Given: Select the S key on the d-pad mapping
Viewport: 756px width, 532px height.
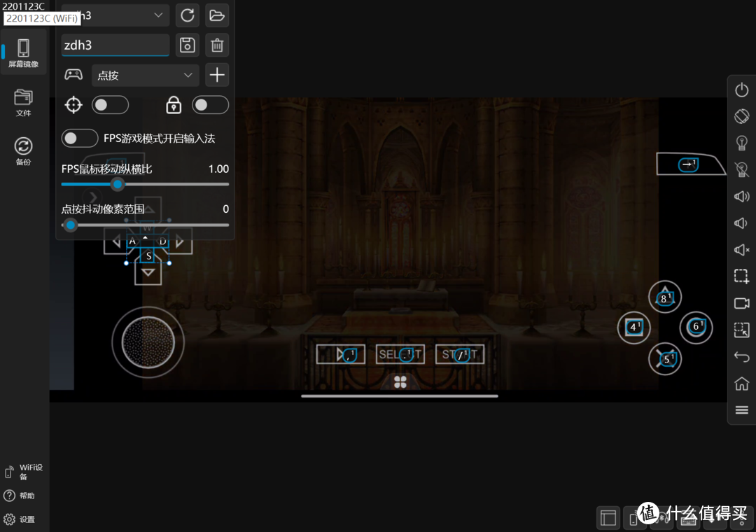Looking at the screenshot, I should pyautogui.click(x=148, y=256).
